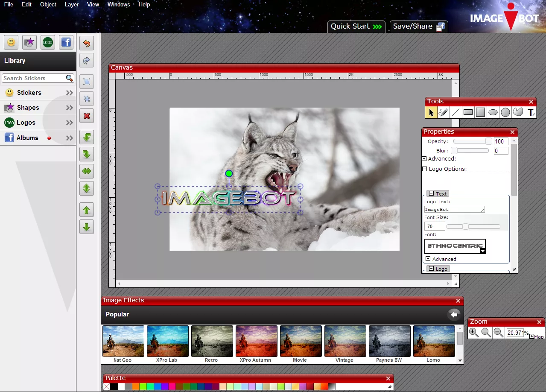Select the ellipse tool

pyautogui.click(x=493, y=112)
